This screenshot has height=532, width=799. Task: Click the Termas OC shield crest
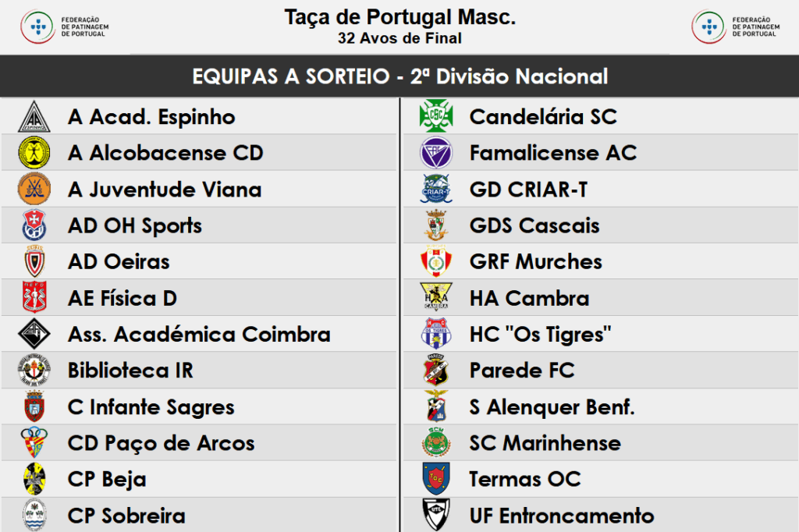click(x=436, y=479)
